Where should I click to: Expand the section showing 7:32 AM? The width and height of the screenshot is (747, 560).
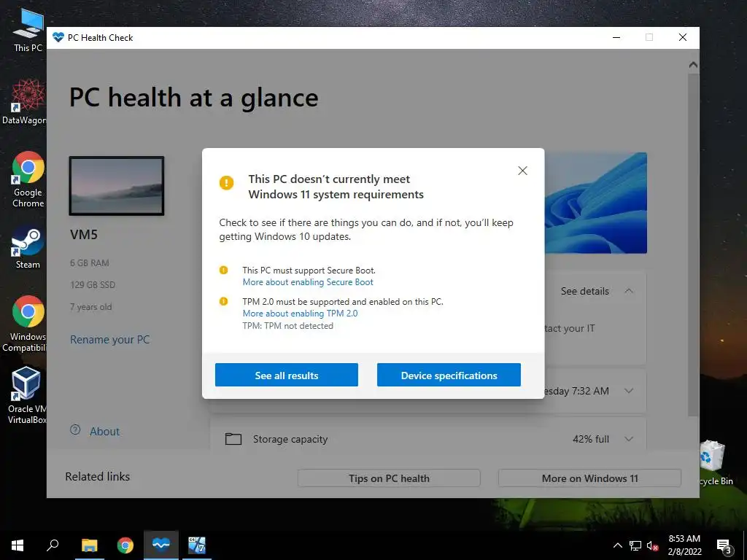[x=629, y=391]
